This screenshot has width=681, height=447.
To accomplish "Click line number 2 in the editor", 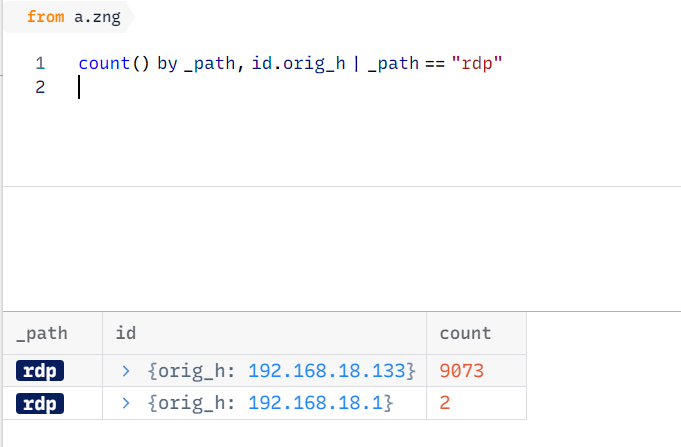I will (x=40, y=87).
